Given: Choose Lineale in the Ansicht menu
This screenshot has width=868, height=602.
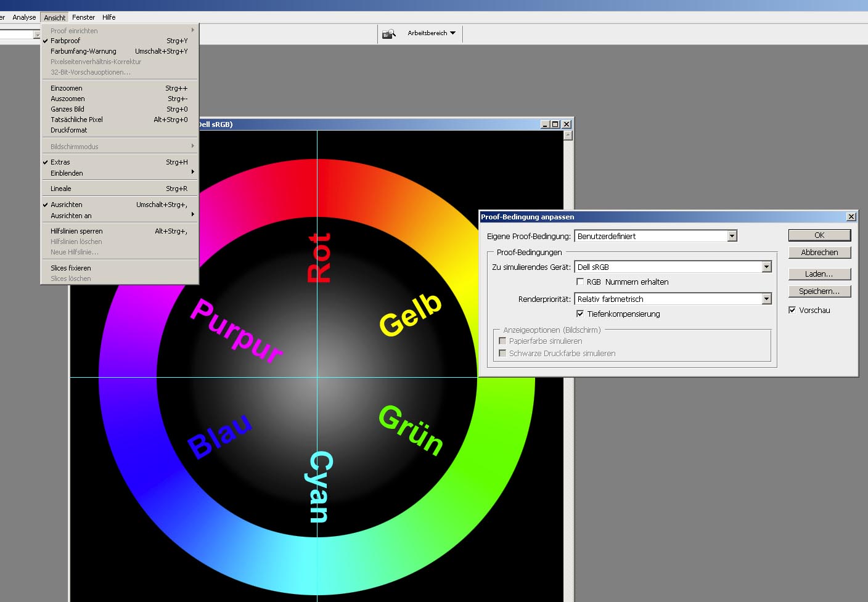Looking at the screenshot, I should 61,189.
